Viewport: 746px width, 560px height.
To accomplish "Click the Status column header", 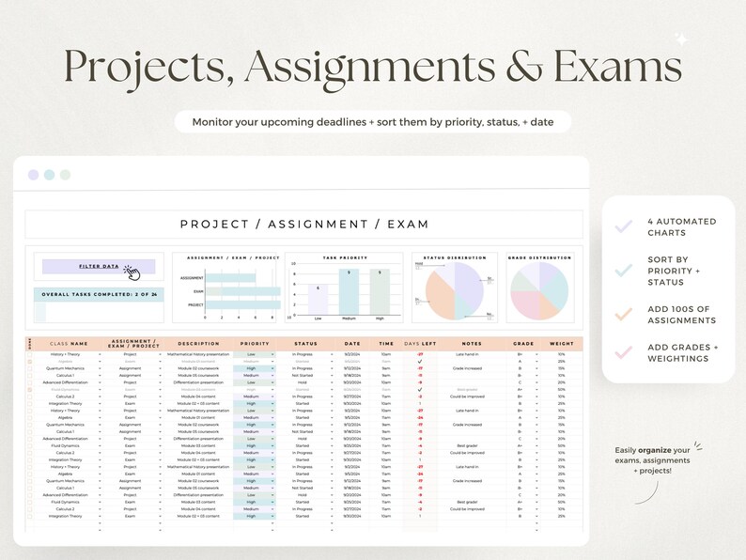I will pyautogui.click(x=305, y=344).
